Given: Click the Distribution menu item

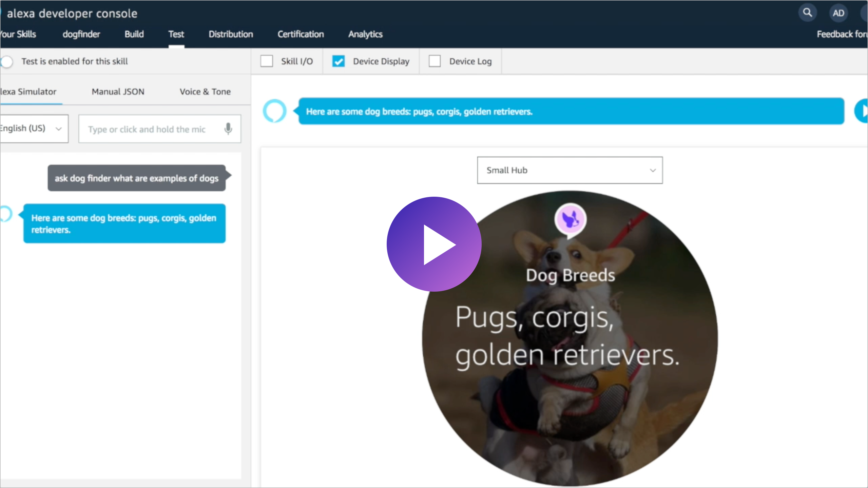Looking at the screenshot, I should (x=231, y=34).
